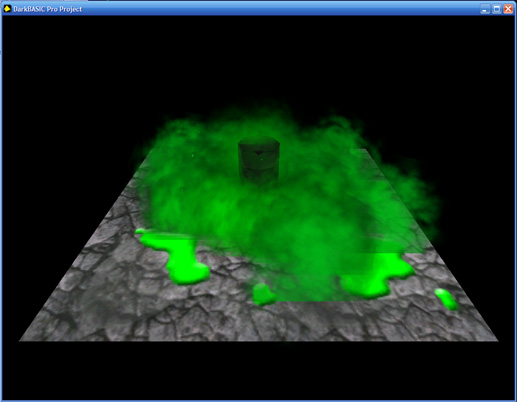Screen dimensions: 517x402
Task: Click the tiny slime drop at the left puddle's tip
Action: coord(140,231)
